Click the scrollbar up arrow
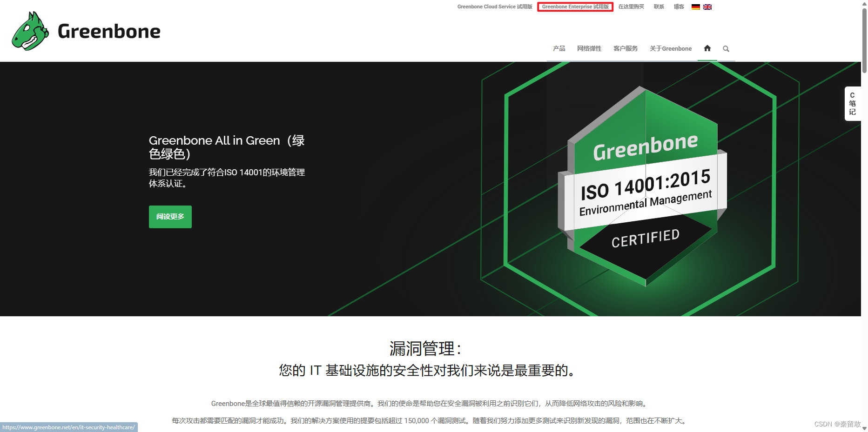The height and width of the screenshot is (432, 868). pos(864,3)
